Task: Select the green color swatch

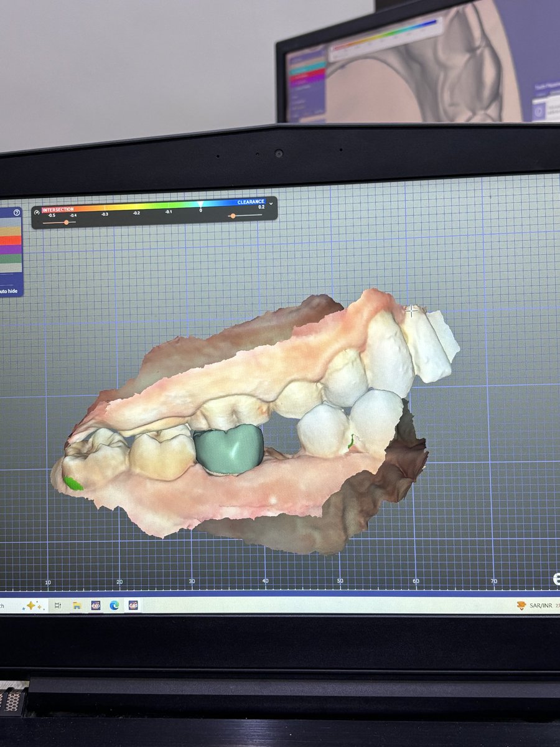Action: pos(9,258)
